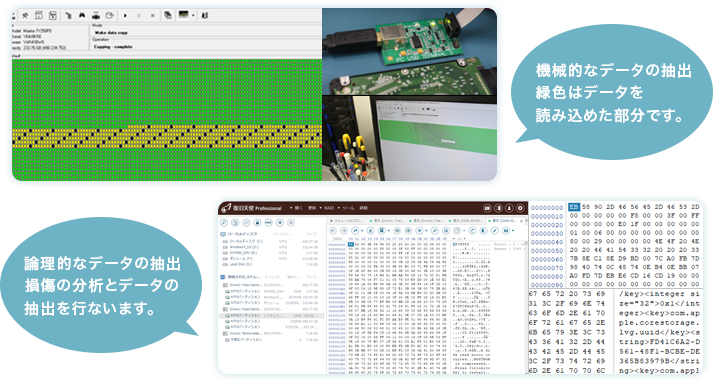Click the binoculars icon in copy tool toolbar

(x=82, y=15)
